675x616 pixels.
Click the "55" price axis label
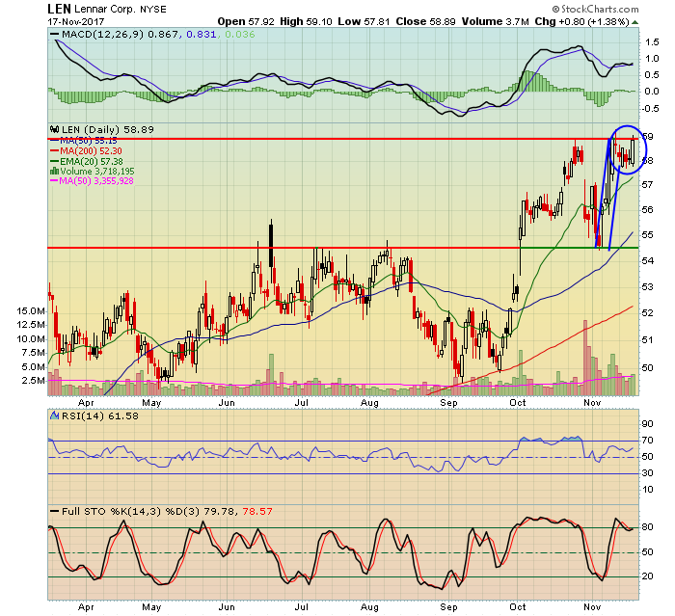tap(647, 234)
